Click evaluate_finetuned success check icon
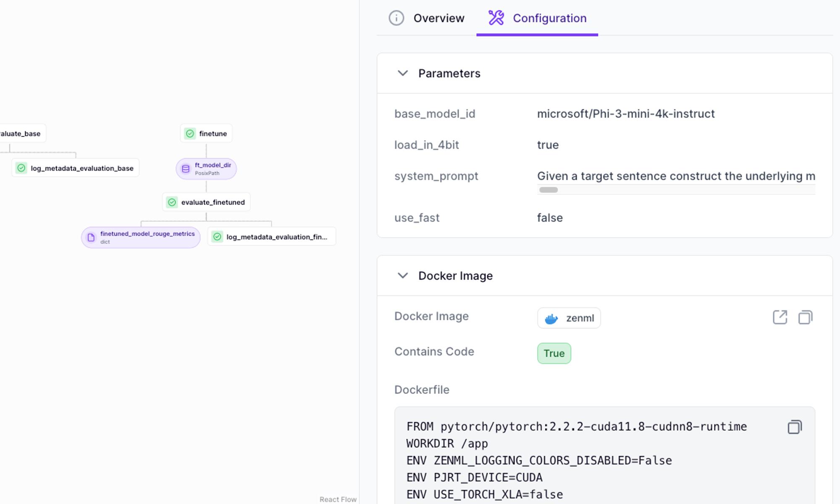 click(x=172, y=202)
